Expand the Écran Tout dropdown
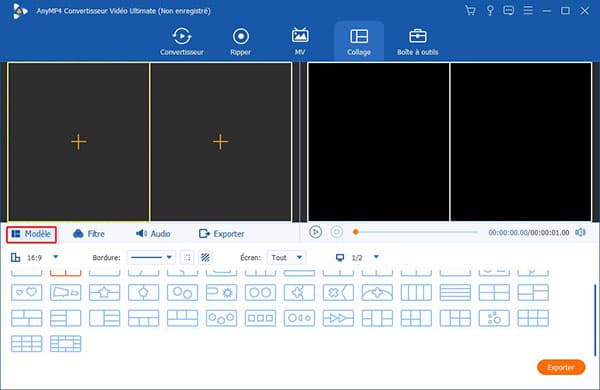The height and width of the screenshot is (390, 600). [287, 257]
